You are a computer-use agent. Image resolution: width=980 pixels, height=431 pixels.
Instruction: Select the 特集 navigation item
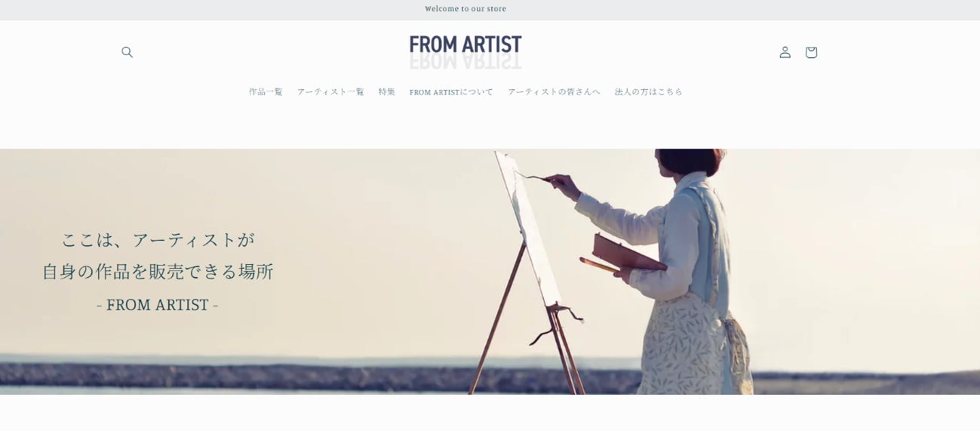click(x=386, y=92)
